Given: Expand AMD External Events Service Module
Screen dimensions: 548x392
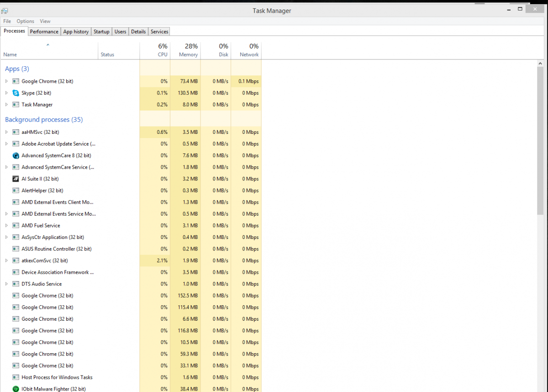Looking at the screenshot, I should tap(6, 214).
